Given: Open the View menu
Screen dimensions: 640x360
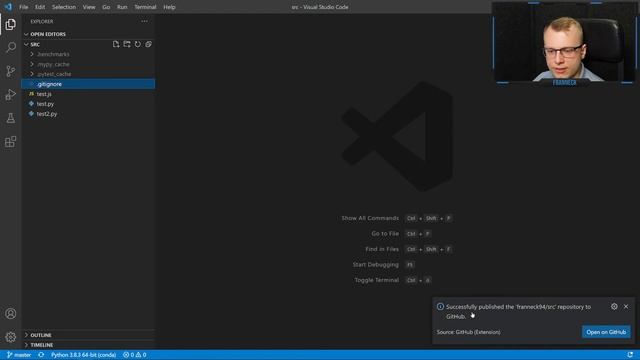Looking at the screenshot, I should 89,7.
